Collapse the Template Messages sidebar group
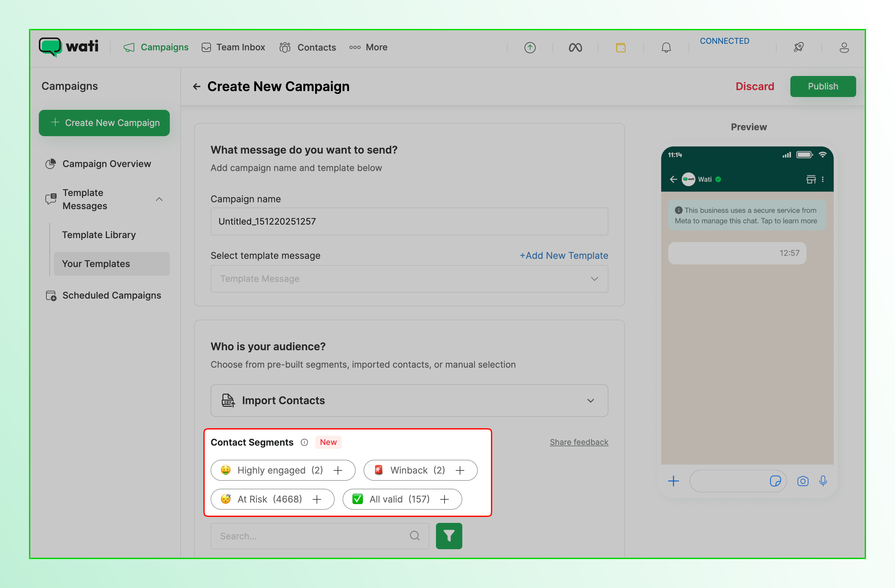This screenshot has height=588, width=895. point(160,199)
